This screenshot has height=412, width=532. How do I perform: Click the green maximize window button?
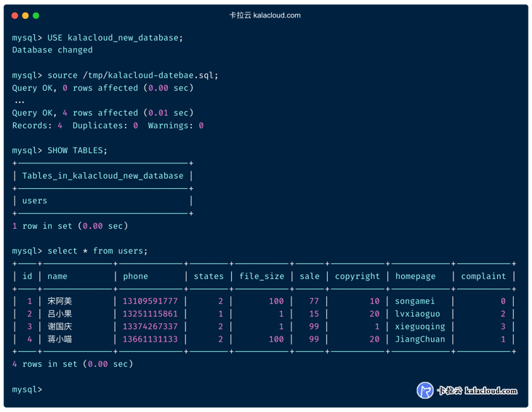(36, 15)
